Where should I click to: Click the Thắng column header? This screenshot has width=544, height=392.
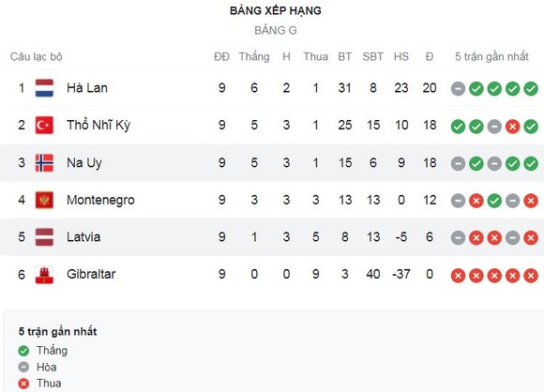tap(254, 56)
